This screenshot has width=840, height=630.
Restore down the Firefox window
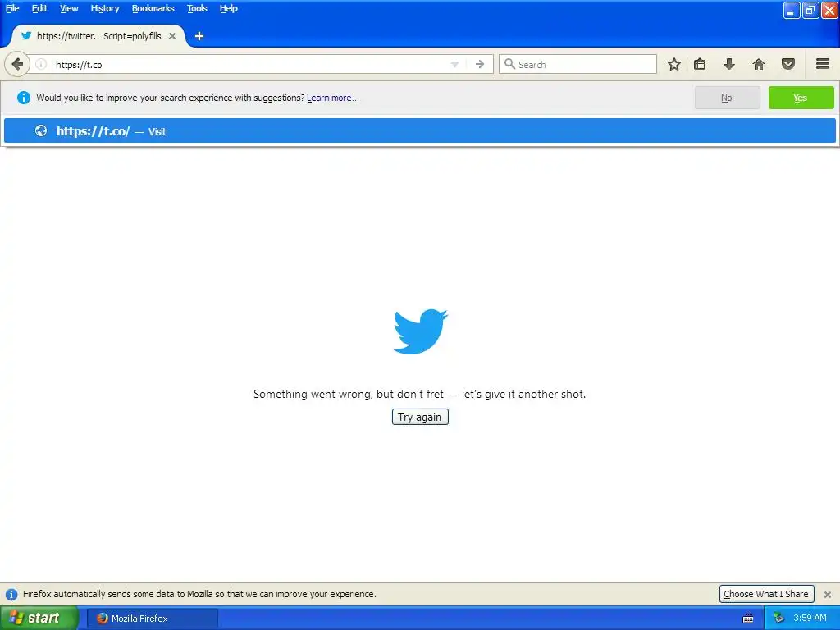click(x=810, y=10)
